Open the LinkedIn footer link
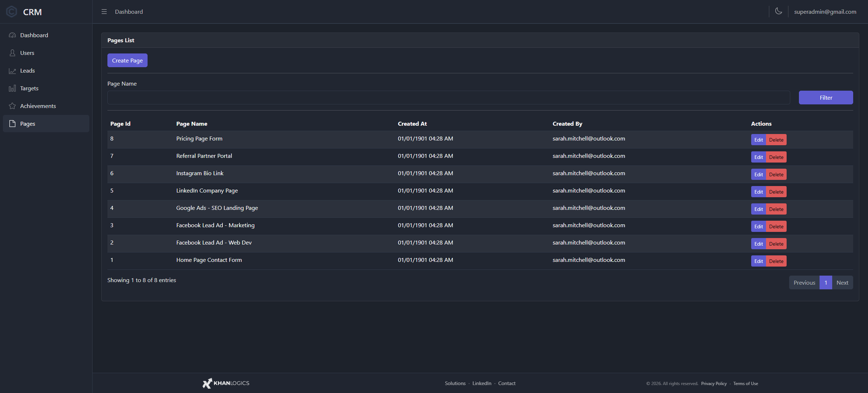Image resolution: width=868 pixels, height=393 pixels. click(481, 384)
